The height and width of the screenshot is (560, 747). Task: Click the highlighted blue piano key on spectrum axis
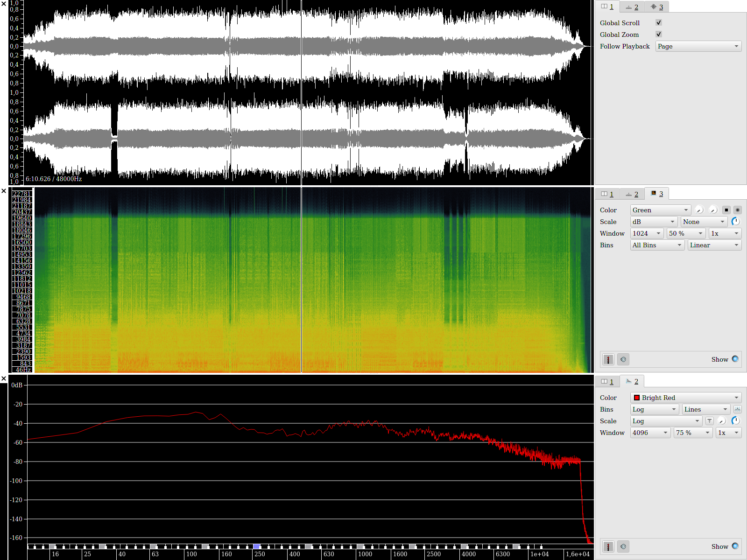pos(256,546)
